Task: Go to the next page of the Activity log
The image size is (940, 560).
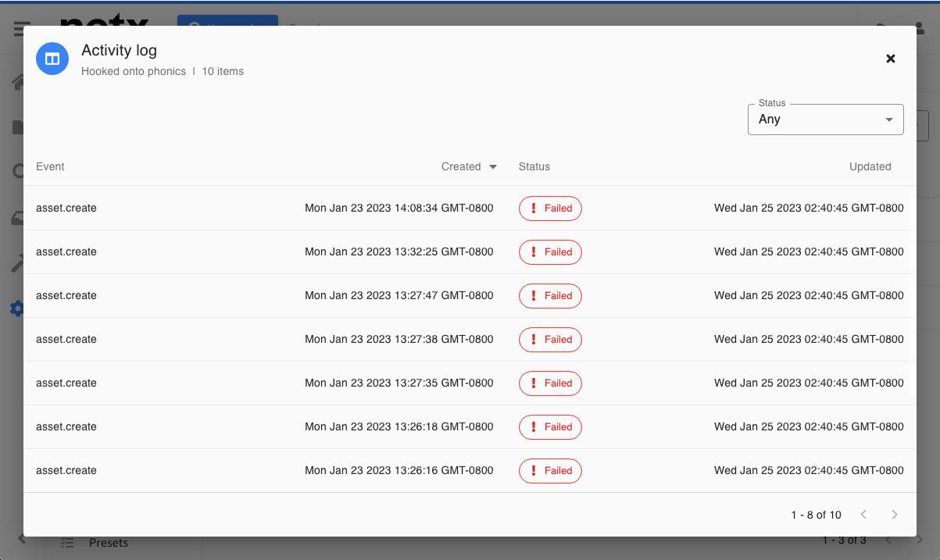Action: [895, 515]
